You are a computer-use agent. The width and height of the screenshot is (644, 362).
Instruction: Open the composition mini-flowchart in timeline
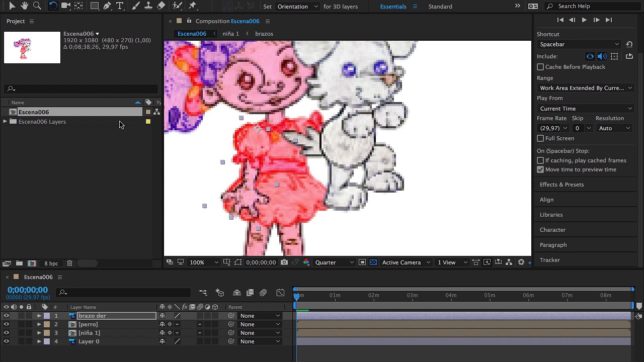[x=203, y=293]
